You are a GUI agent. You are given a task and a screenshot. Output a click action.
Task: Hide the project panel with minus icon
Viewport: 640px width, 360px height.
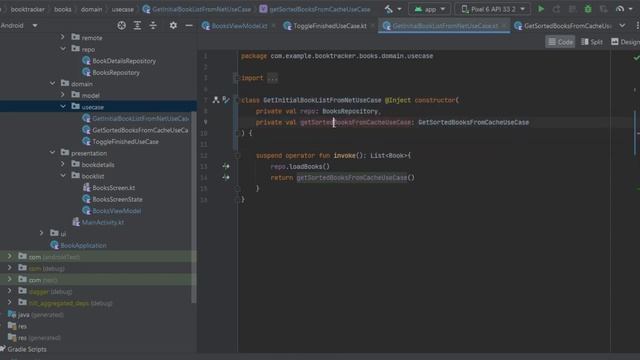click(189, 25)
